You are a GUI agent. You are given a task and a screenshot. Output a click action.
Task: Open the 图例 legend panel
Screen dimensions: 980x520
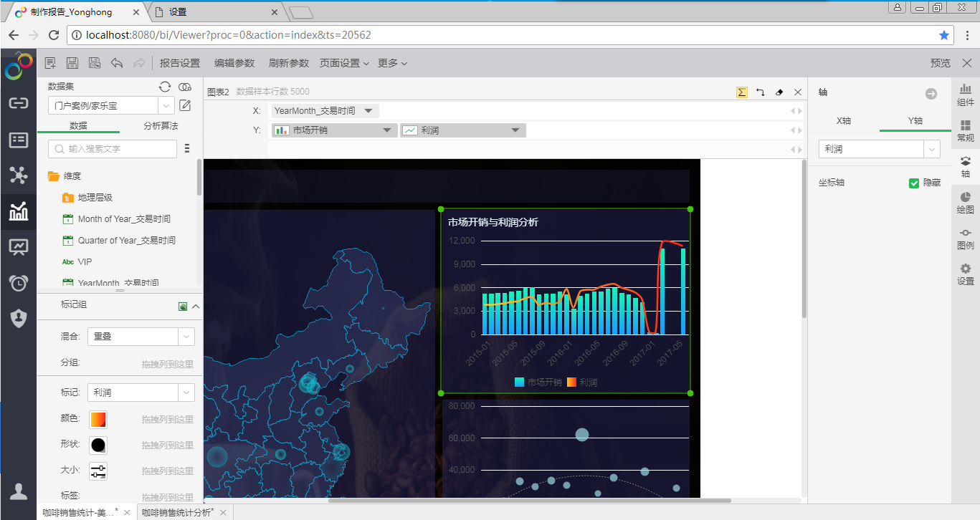click(x=965, y=238)
